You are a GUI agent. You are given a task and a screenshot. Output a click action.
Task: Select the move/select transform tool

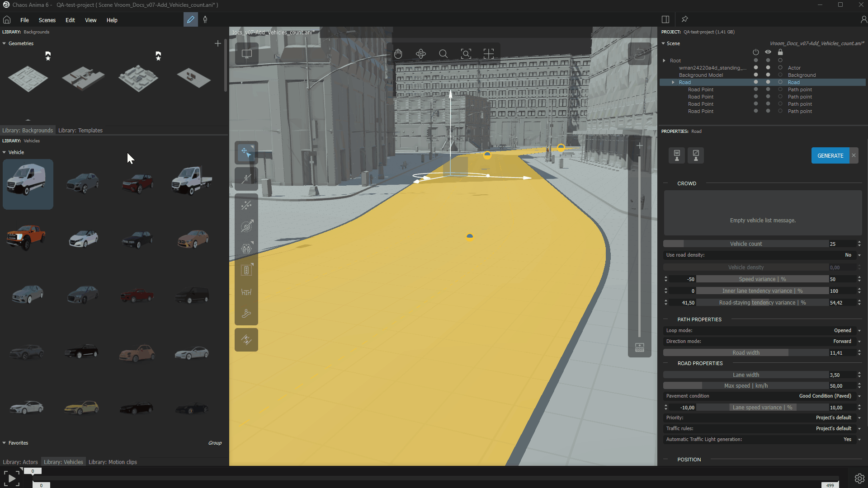246,153
